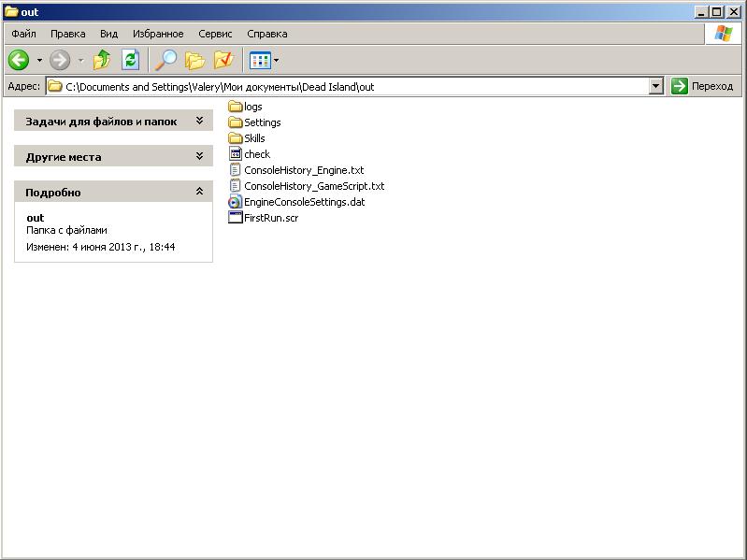747x560 pixels.
Task: Click the green Переход go arrow icon
Action: pyautogui.click(x=680, y=86)
